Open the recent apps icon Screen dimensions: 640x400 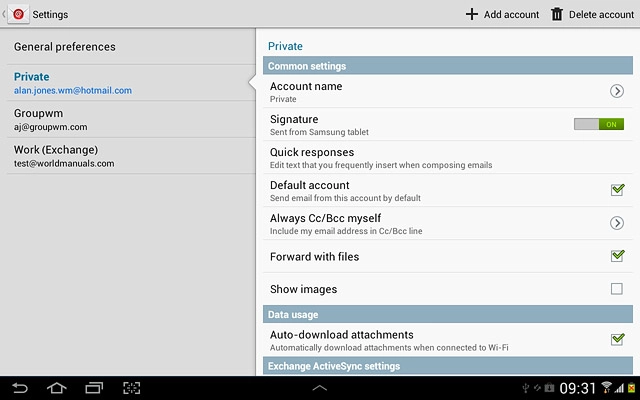[x=94, y=388]
